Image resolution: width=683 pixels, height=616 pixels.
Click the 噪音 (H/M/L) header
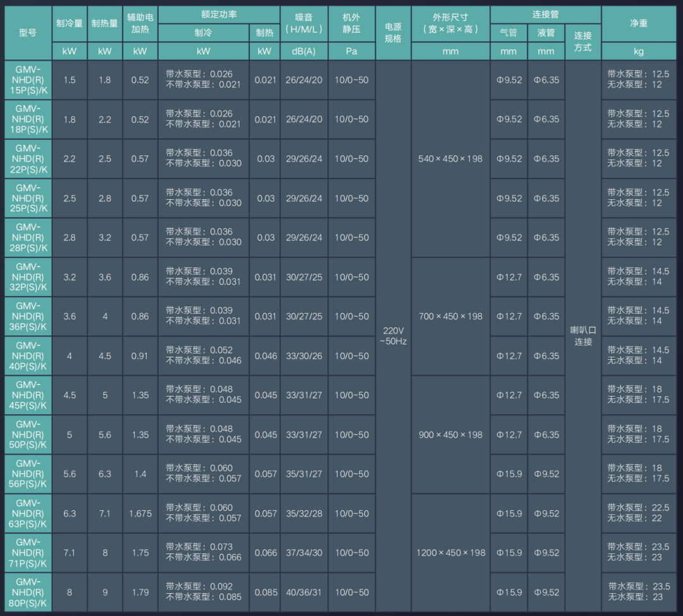tap(304, 24)
